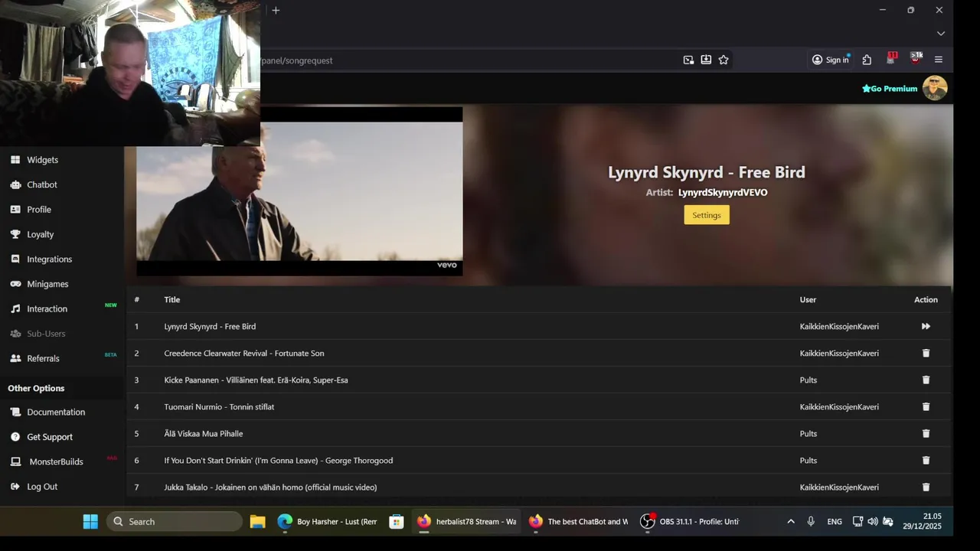Click the Widgets grid icon in sidebar
The width and height of the screenshot is (980, 551).
pos(15,160)
